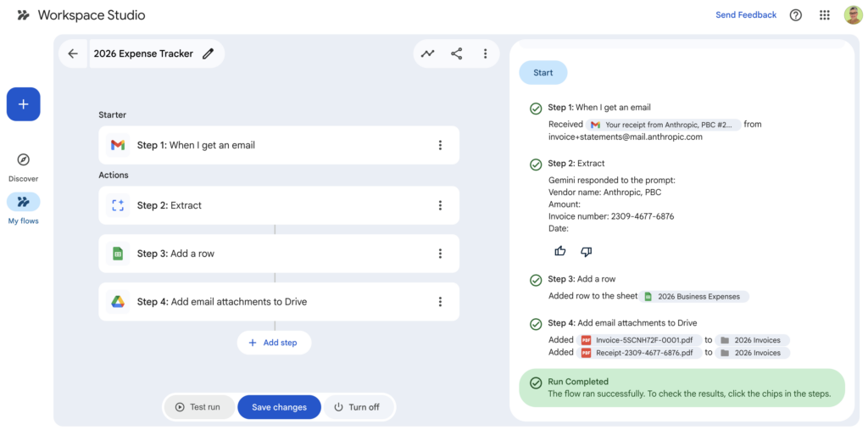
Task: Edit flow name with pencil icon
Action: coord(208,53)
